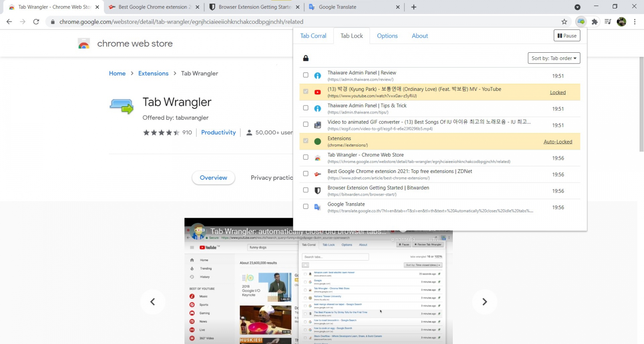Lock the Google Translate tab checkbox

point(306,206)
